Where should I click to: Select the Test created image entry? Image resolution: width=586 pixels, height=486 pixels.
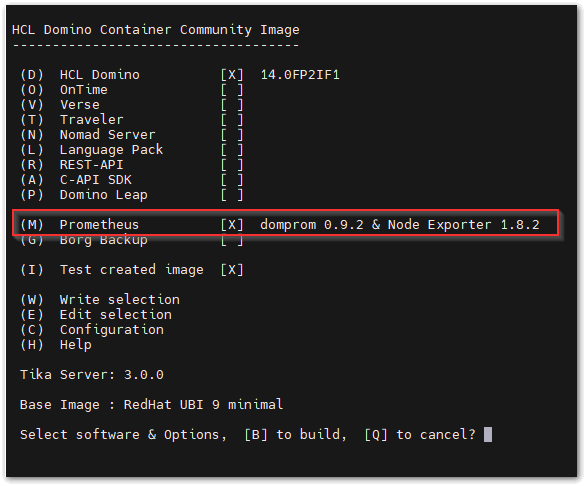pyautogui.click(x=132, y=270)
